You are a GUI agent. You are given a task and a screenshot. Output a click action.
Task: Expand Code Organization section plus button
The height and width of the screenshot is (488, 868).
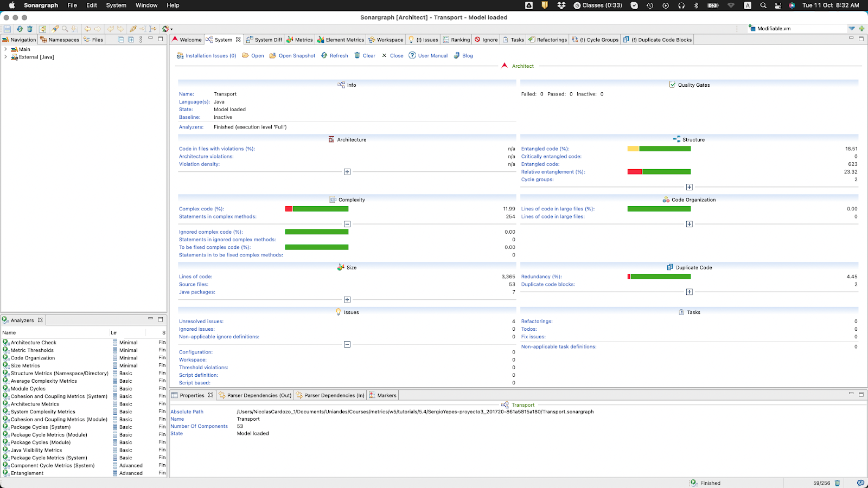689,224
